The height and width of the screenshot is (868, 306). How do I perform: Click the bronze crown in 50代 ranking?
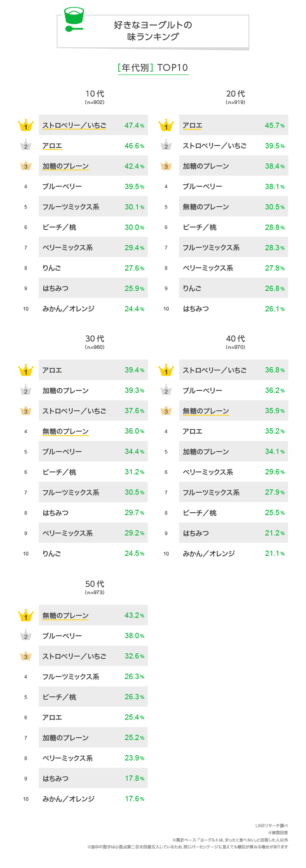tap(25, 656)
